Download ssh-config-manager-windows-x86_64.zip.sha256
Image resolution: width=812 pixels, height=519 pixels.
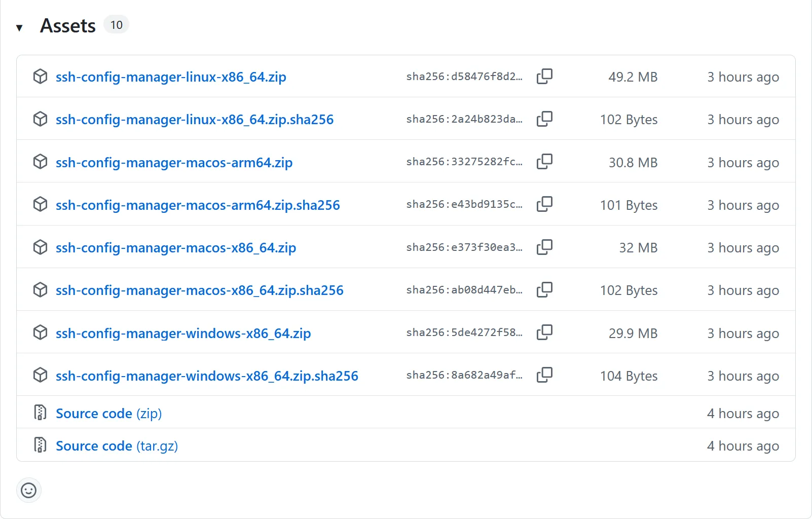[x=207, y=376]
